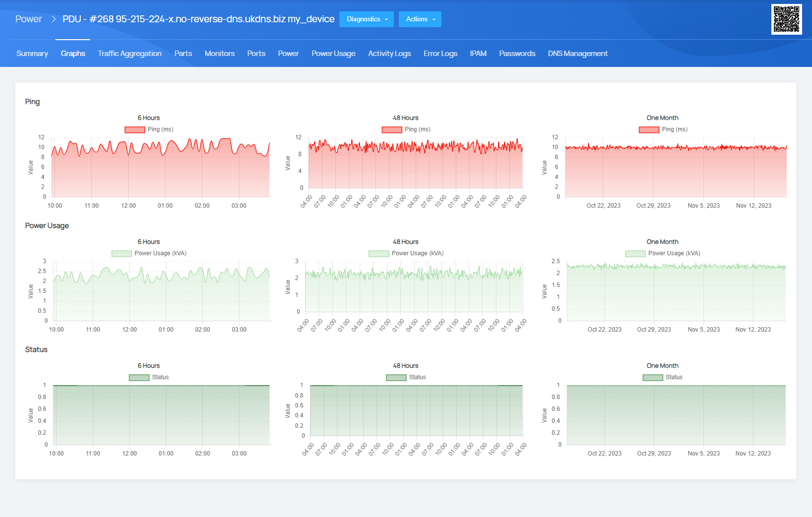Click Oct 22, 2023 label under Ping chart
812x517 pixels.
click(x=603, y=206)
